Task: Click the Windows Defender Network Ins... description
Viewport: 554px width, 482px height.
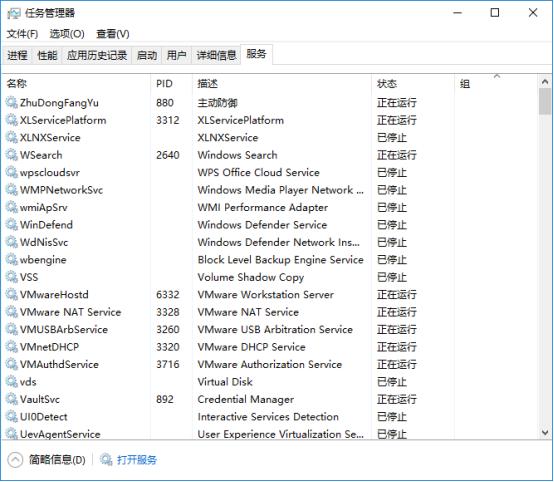Action: 279,242
